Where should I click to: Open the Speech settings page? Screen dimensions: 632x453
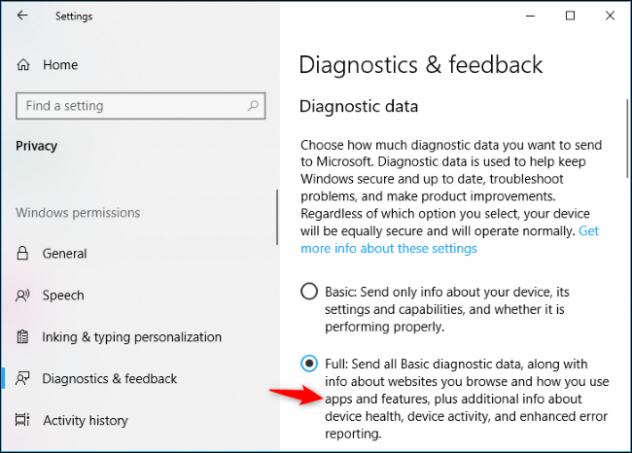(63, 296)
